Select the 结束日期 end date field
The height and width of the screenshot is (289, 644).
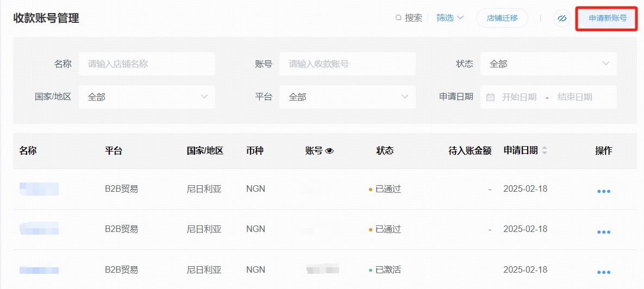574,97
